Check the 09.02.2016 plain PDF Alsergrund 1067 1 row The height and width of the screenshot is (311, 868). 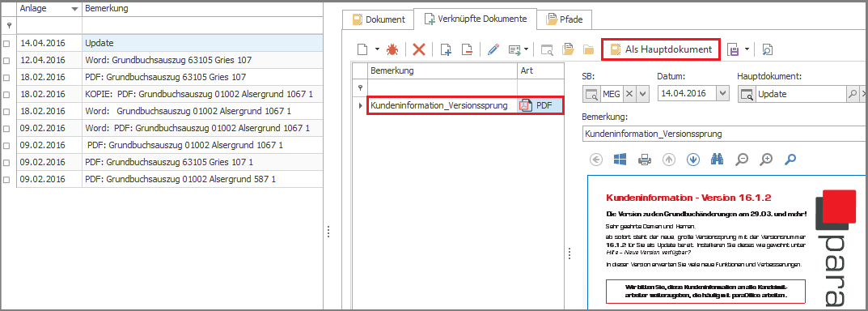[x=6, y=146]
